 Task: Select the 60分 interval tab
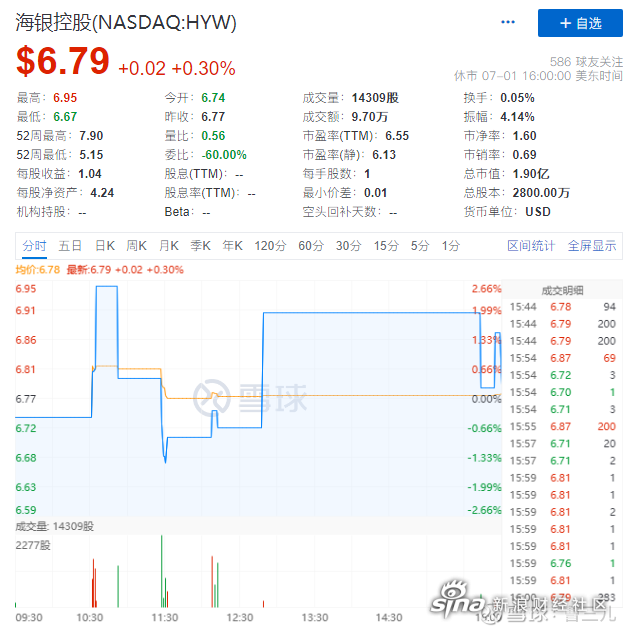pyautogui.click(x=311, y=246)
